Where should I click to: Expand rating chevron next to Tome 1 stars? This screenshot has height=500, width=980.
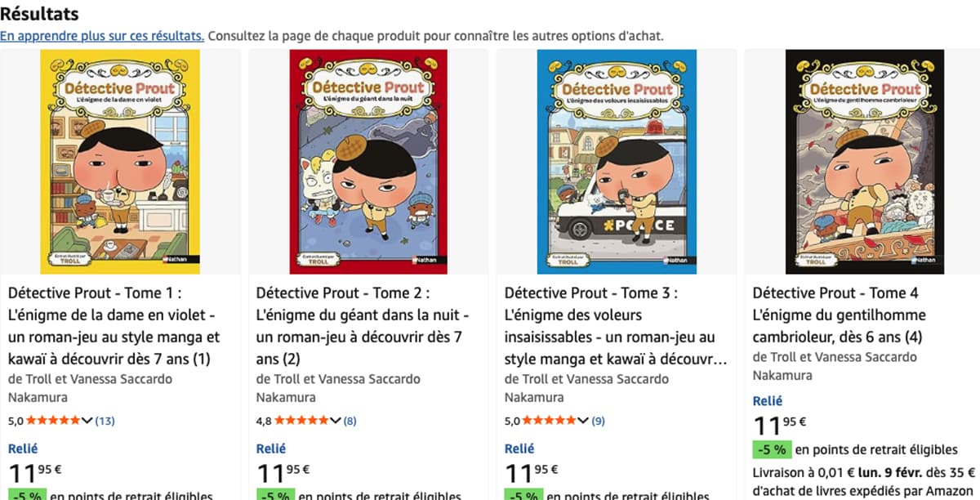88,421
